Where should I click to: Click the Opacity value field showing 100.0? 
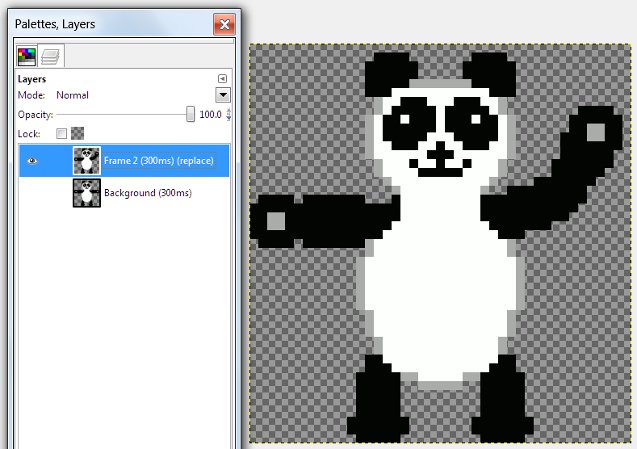(x=209, y=115)
